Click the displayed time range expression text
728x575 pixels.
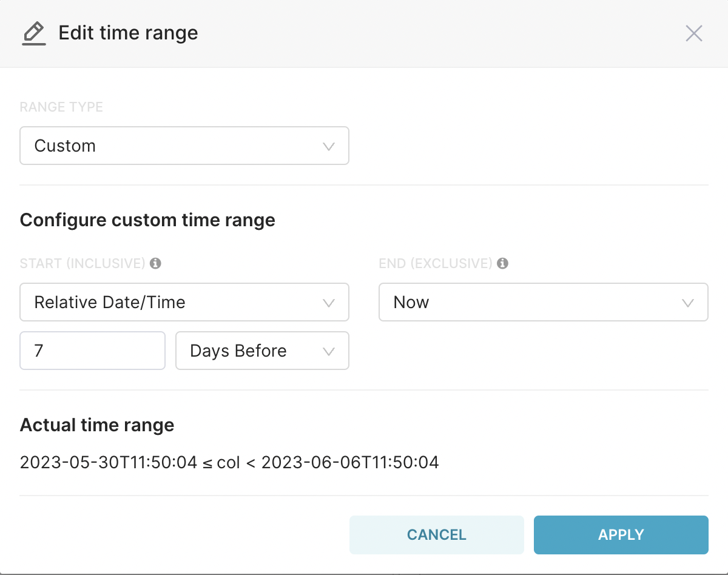(230, 462)
